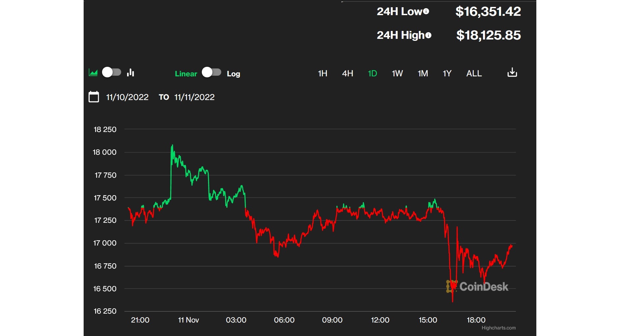Viewport: 644px width, 336px height.
Task: Switch to the 1W time range
Action: click(397, 73)
